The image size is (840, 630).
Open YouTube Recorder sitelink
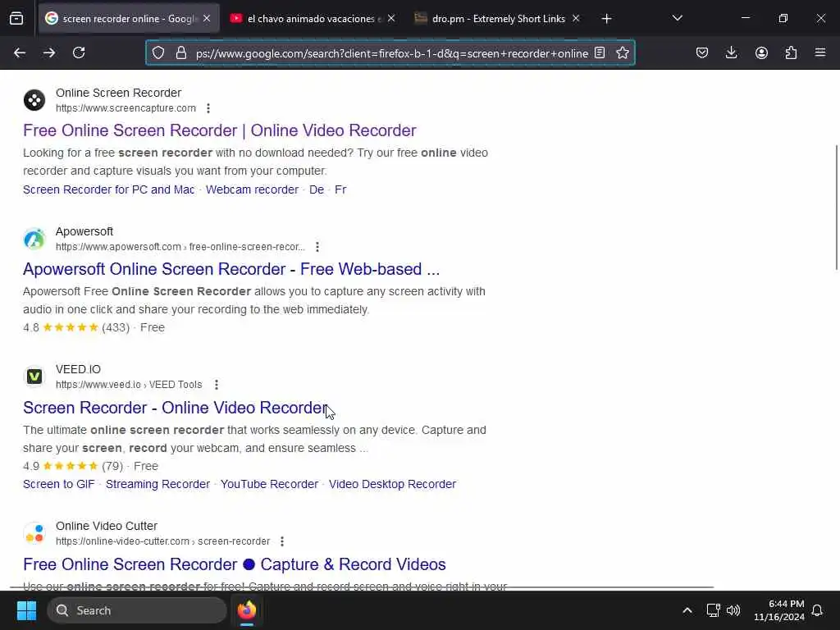tap(269, 484)
